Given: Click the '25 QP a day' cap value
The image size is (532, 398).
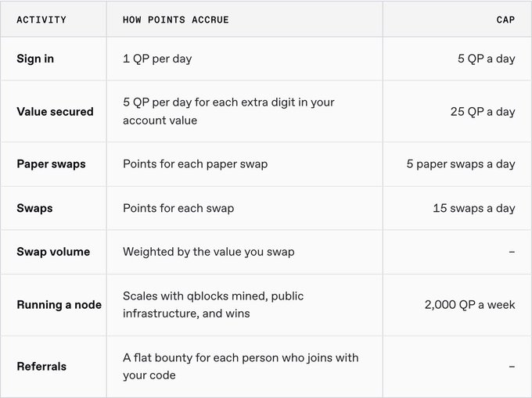Looking at the screenshot, I should 483,112.
